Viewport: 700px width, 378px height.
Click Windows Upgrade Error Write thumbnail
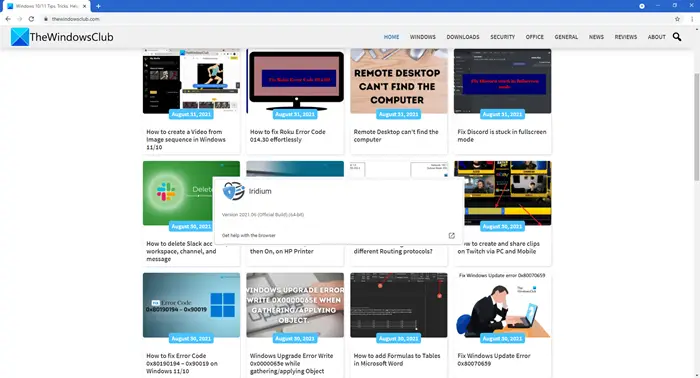pos(295,305)
